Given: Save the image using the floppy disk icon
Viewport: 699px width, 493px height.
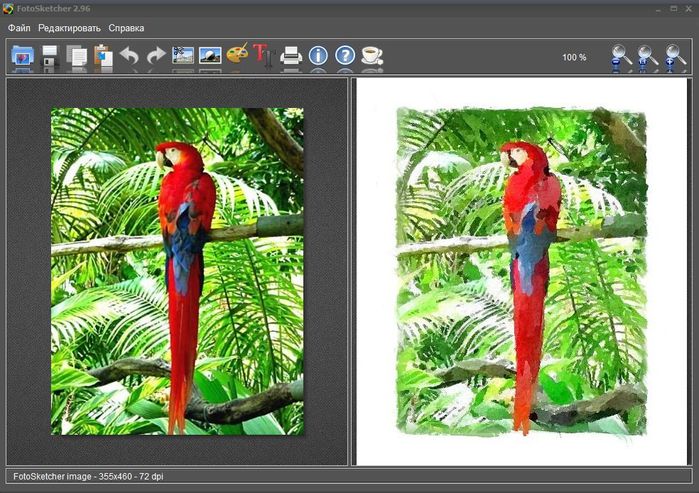Looking at the screenshot, I should (x=50, y=56).
